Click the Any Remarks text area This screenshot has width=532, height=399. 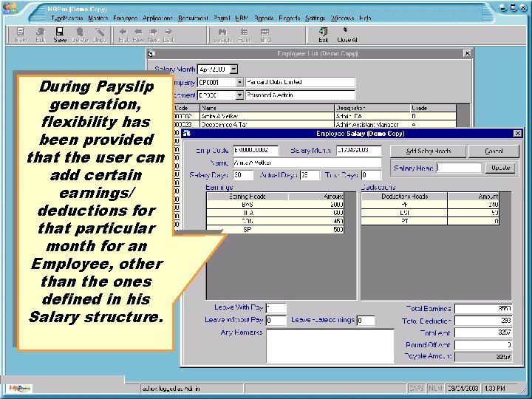pos(330,346)
